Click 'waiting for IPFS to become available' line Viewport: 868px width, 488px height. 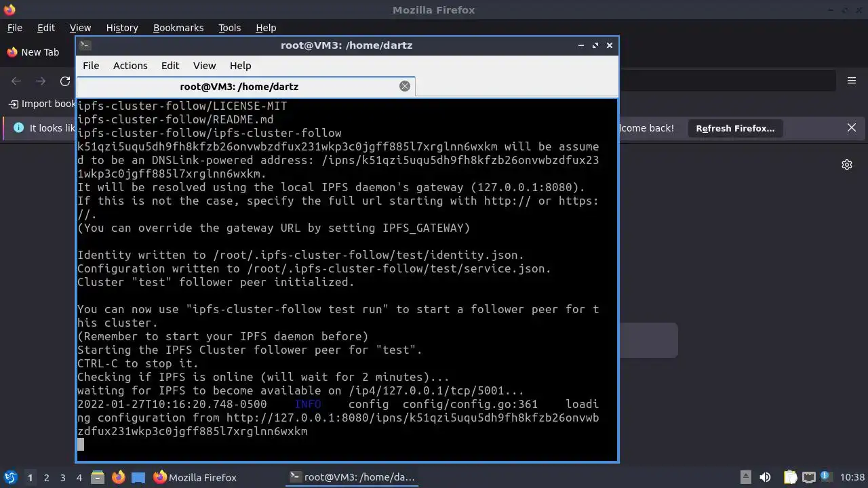pos(301,390)
